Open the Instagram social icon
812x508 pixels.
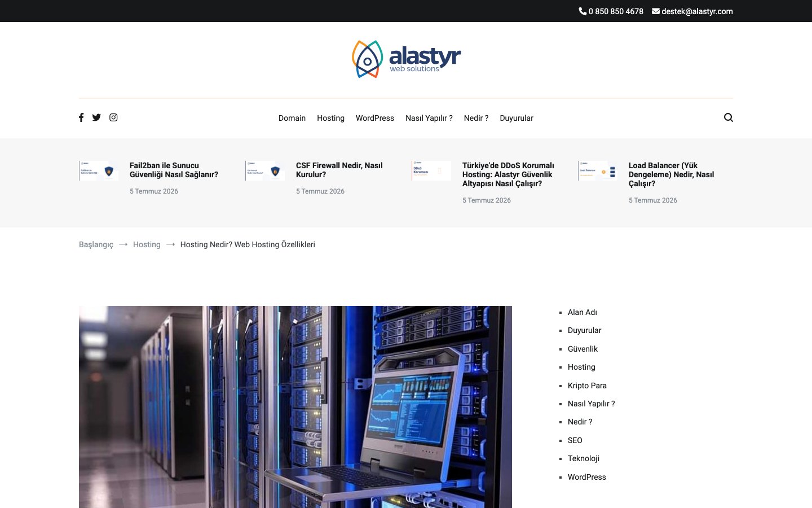(113, 117)
